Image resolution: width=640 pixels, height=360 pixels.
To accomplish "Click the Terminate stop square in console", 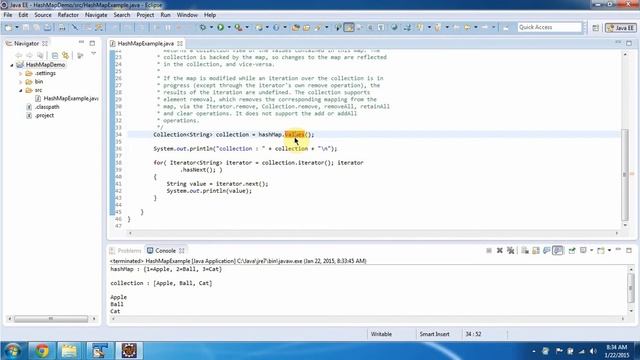I will click(x=489, y=250).
